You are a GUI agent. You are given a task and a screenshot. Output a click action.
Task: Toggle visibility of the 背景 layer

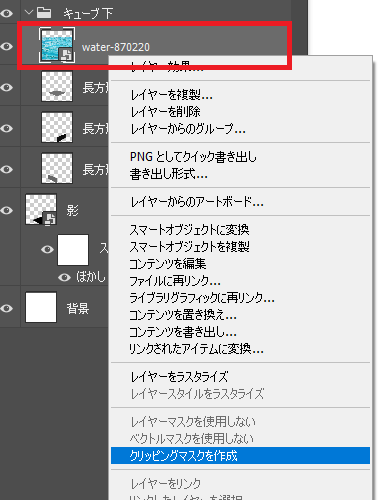pyautogui.click(x=7, y=308)
